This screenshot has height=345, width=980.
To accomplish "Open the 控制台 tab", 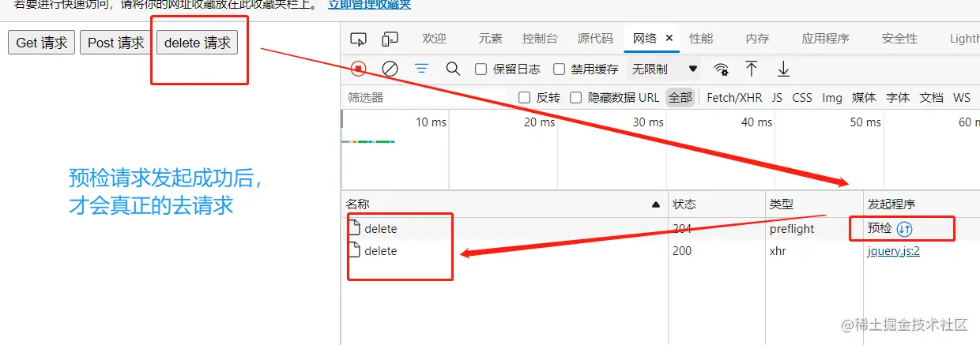I will [x=540, y=39].
